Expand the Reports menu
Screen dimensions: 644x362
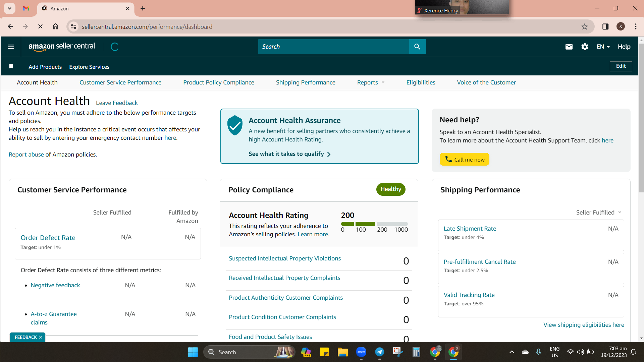371,82
